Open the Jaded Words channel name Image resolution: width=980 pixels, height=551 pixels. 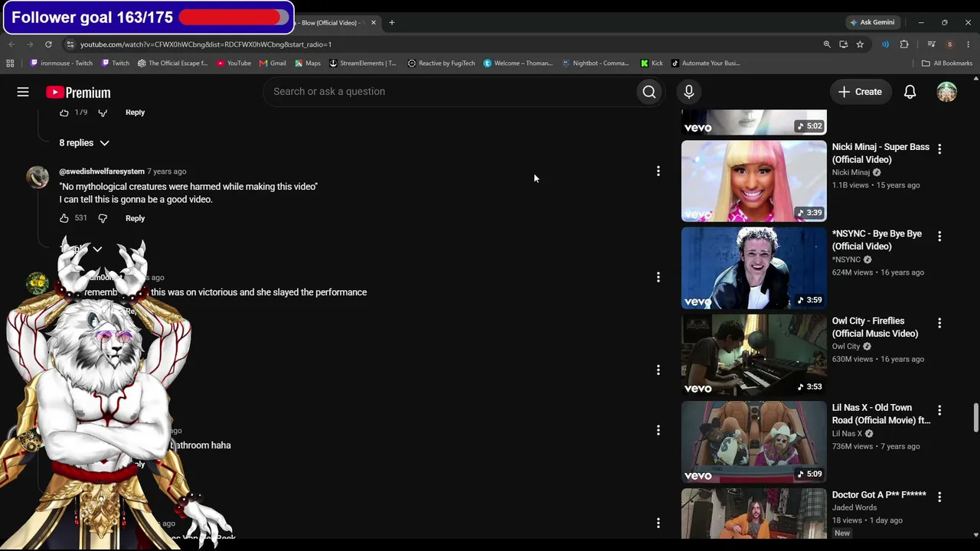(x=854, y=507)
